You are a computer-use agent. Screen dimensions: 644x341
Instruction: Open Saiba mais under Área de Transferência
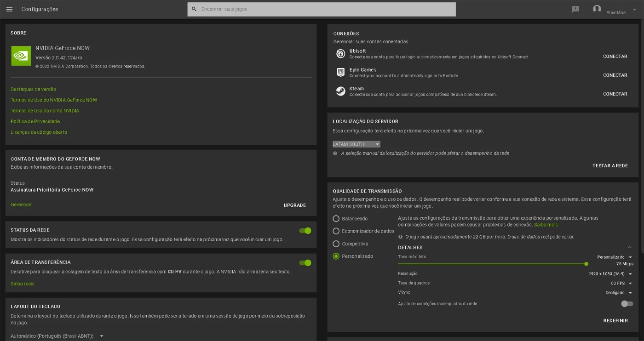[x=23, y=284]
